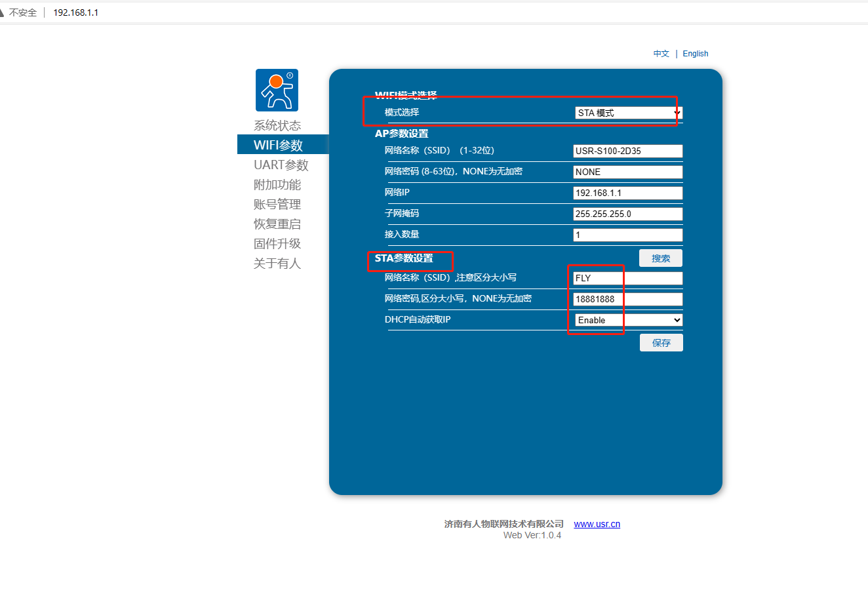Open 关于有人 about page
868x596 pixels.
point(277,263)
